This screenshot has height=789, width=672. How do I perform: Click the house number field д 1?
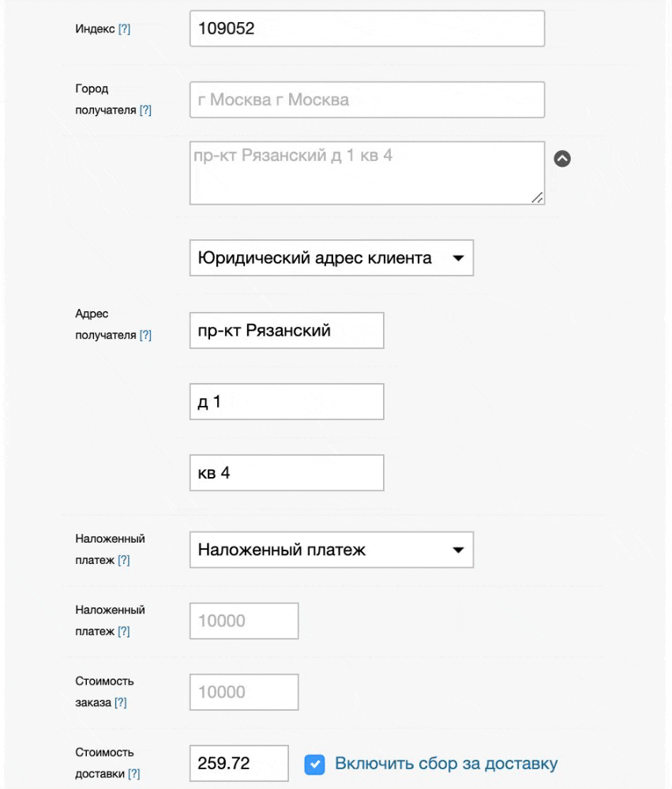[x=287, y=402]
